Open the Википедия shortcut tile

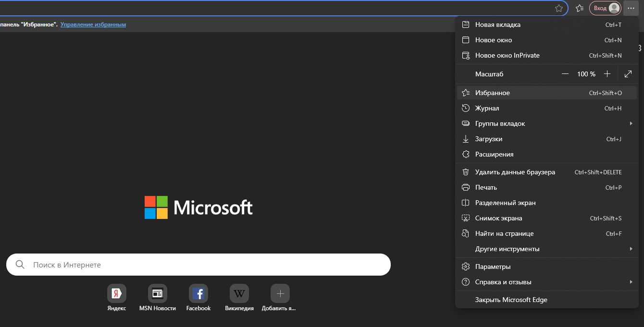pyautogui.click(x=239, y=294)
